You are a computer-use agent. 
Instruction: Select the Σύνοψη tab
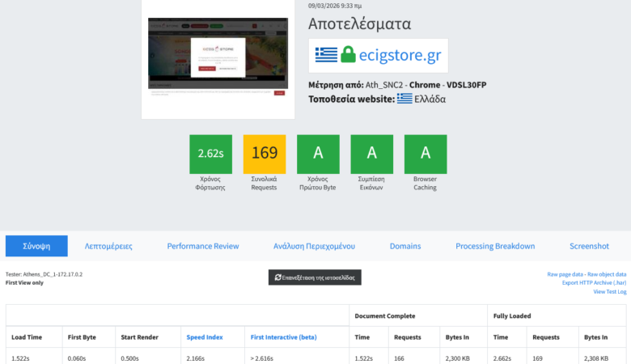[x=36, y=246]
